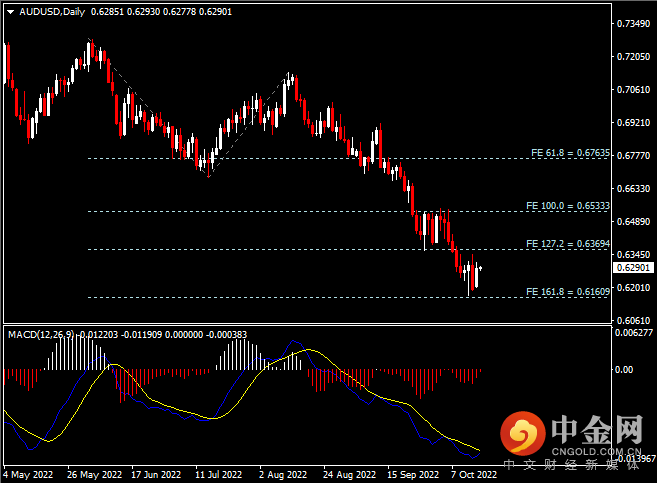Click the 4 May 2022 date label
Screen dimensions: 657x483
pyautogui.click(x=28, y=475)
